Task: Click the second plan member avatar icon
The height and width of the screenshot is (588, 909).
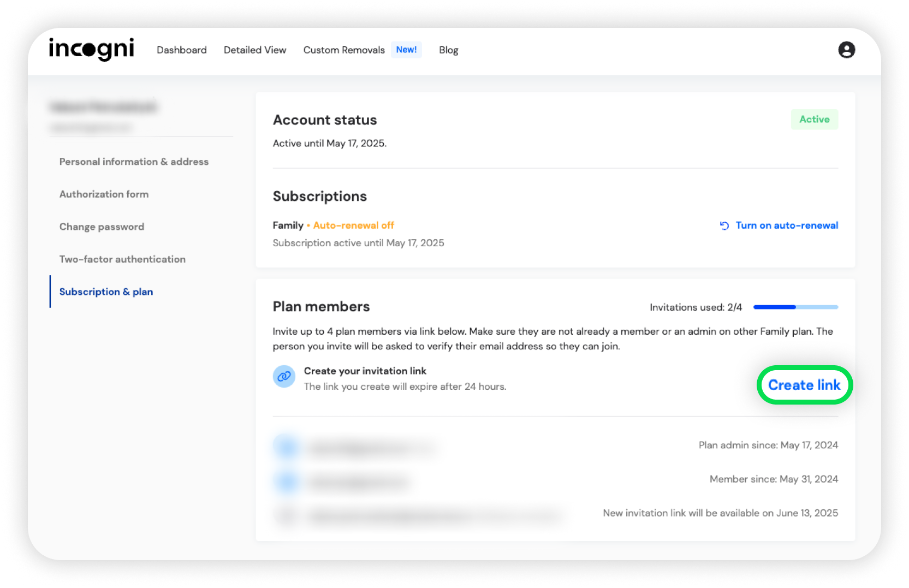Action: (287, 482)
